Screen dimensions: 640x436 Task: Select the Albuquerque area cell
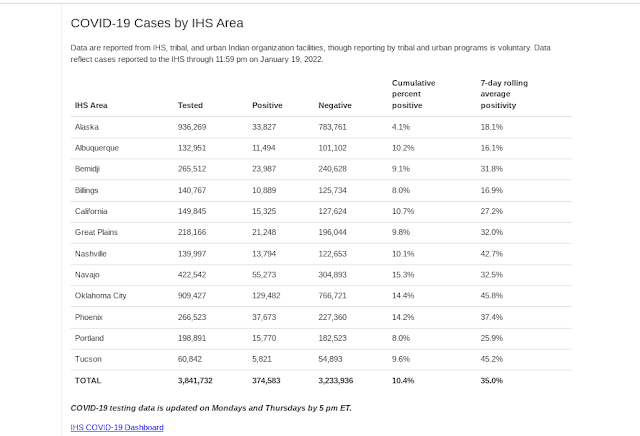click(x=97, y=148)
